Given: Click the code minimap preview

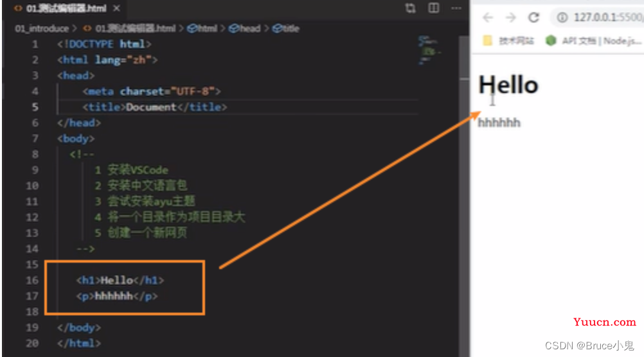Looking at the screenshot, I should [x=429, y=51].
